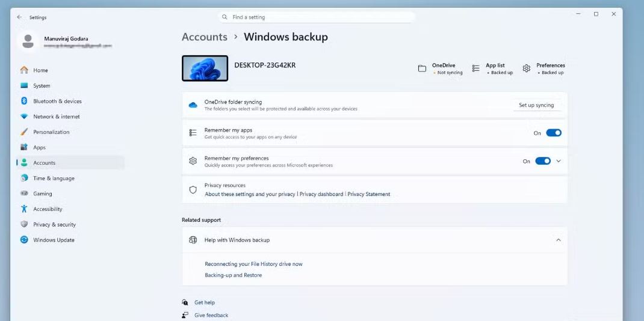Click the user profile avatar

28,41
